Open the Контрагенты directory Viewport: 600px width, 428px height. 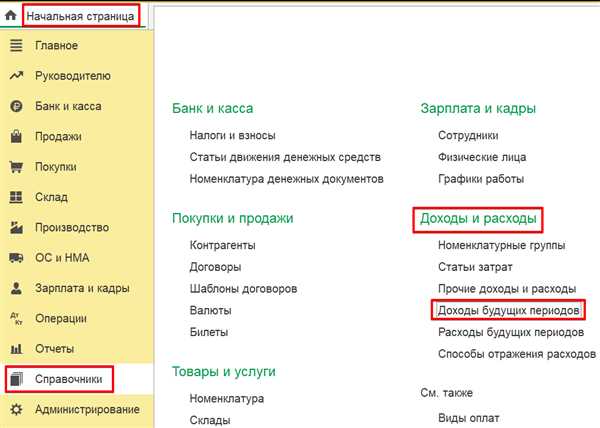coord(223,245)
